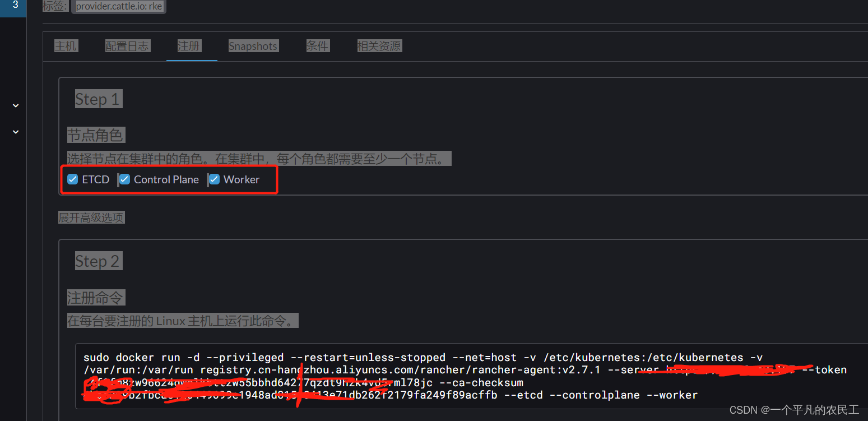Click the sudo docker run registration command
Viewport: 868px width, 421px height.
[x=465, y=376]
